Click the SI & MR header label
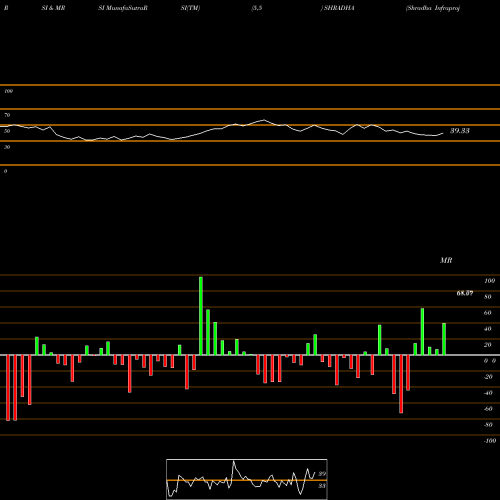The height and width of the screenshot is (500, 500). click(x=53, y=8)
